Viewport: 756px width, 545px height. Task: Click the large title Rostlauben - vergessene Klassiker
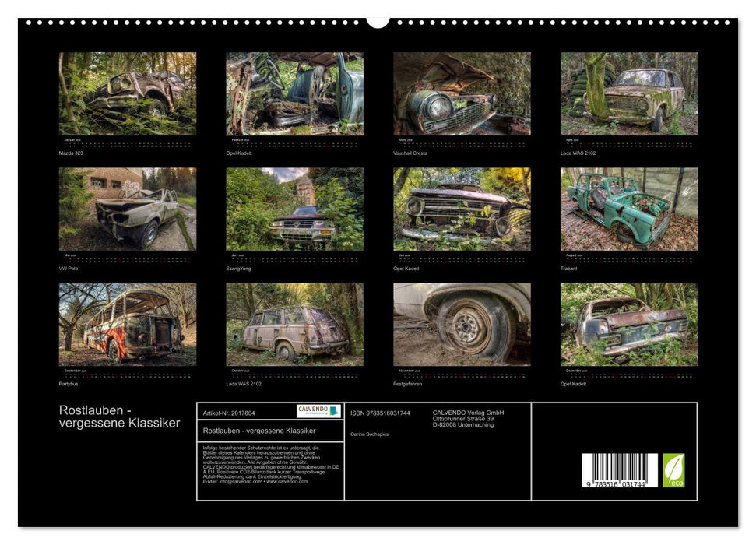point(119,417)
